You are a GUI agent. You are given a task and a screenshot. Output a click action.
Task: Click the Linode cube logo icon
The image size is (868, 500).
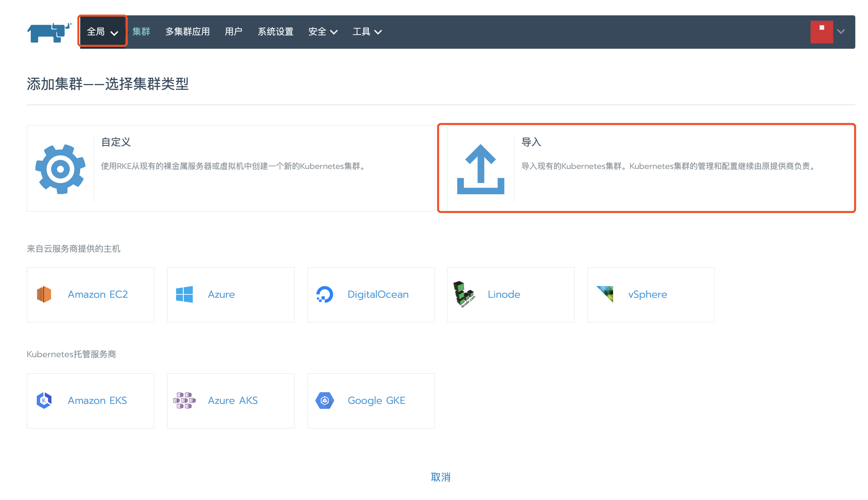pyautogui.click(x=464, y=294)
